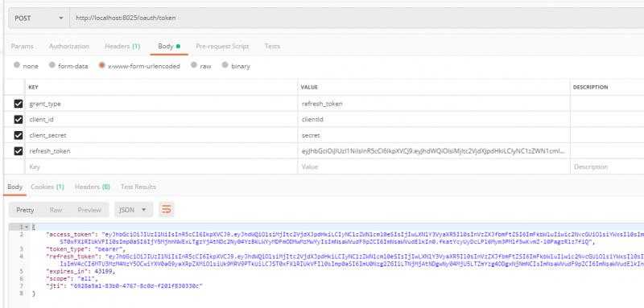Collapse the JSON object at line 1
644x308 pixels.
[27, 227]
